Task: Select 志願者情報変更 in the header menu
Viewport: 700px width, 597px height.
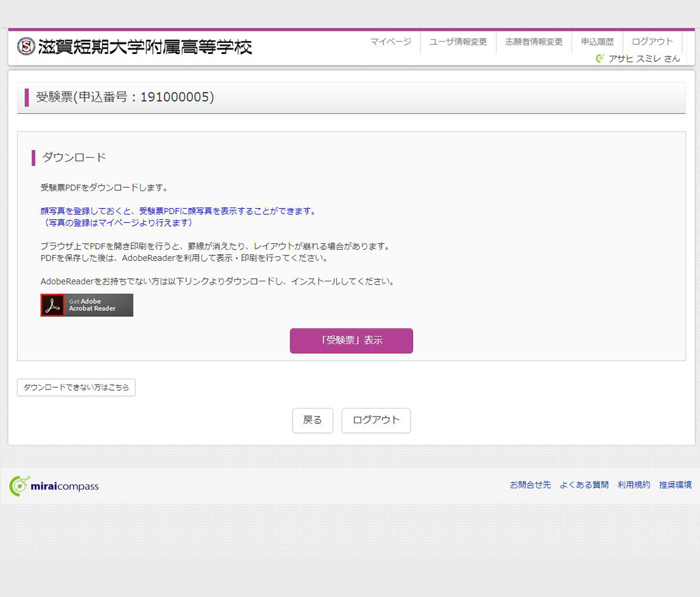Action: point(533,42)
